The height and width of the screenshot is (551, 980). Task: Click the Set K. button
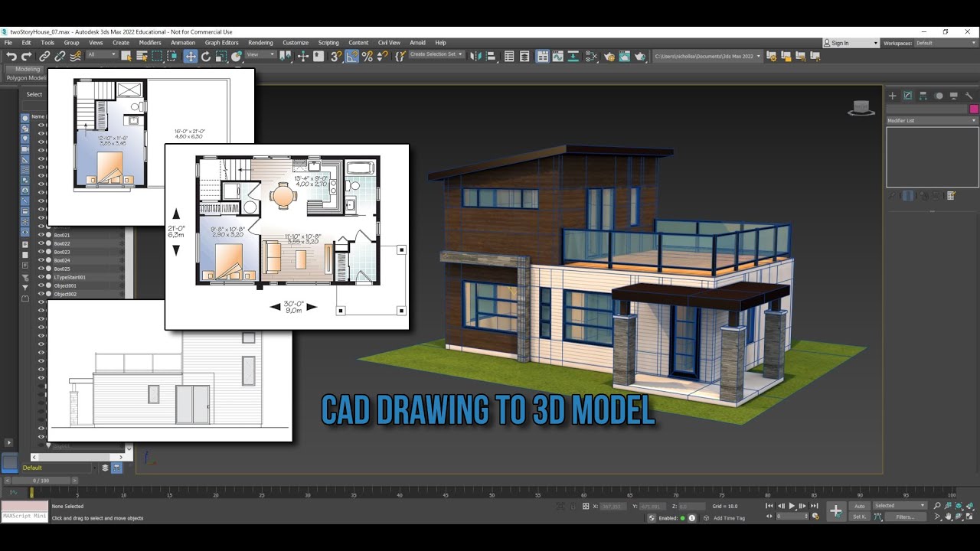[860, 517]
